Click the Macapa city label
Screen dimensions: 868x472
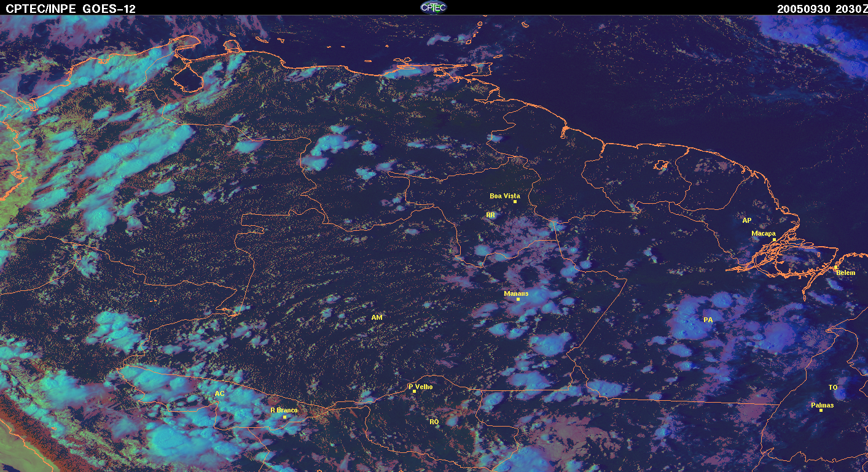(764, 233)
